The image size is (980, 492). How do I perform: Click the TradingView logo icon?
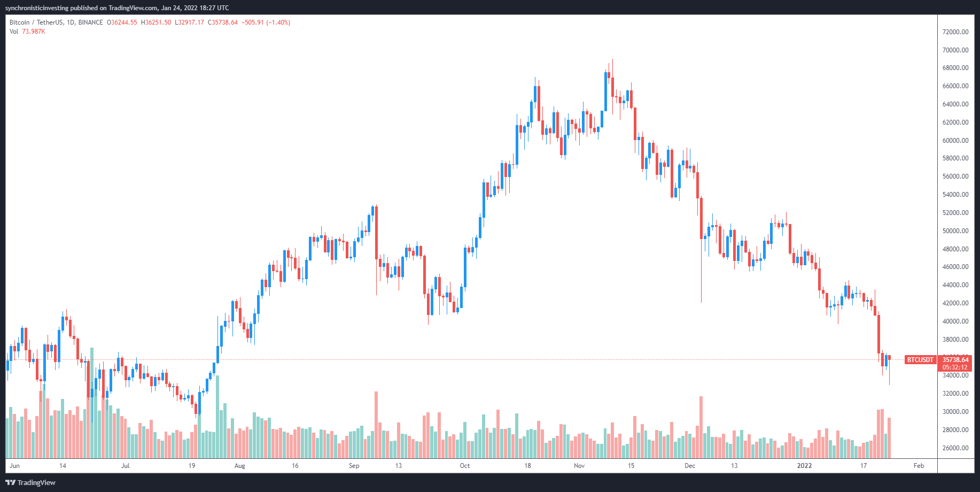[x=10, y=482]
